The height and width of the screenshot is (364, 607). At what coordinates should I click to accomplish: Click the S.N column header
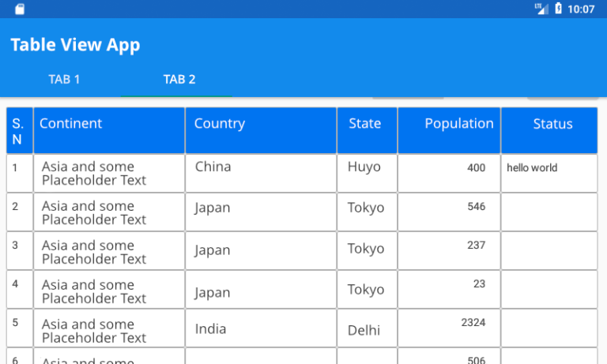(x=18, y=131)
